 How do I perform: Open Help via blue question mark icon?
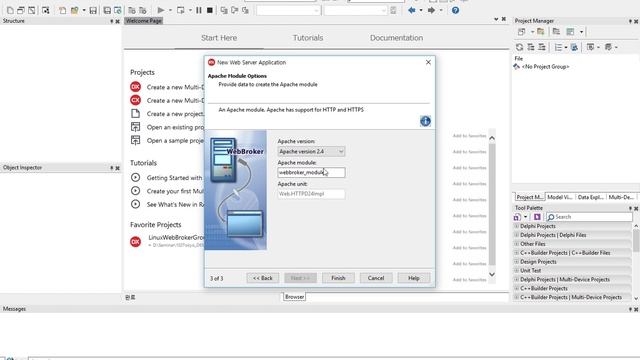(455, 10)
